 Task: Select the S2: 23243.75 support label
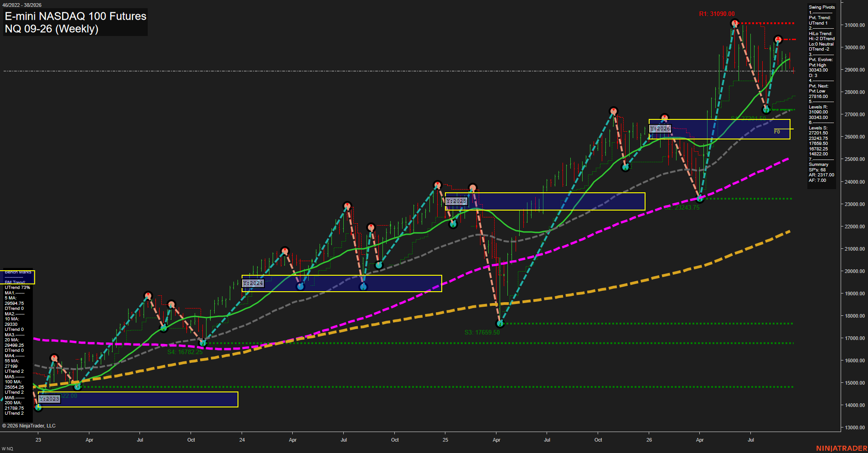[681, 207]
